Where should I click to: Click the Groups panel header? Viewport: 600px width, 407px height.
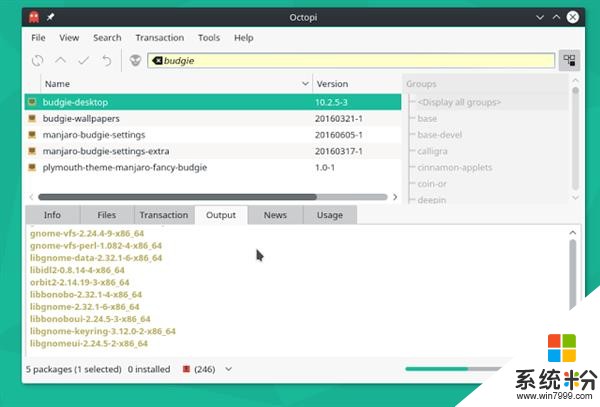point(485,84)
